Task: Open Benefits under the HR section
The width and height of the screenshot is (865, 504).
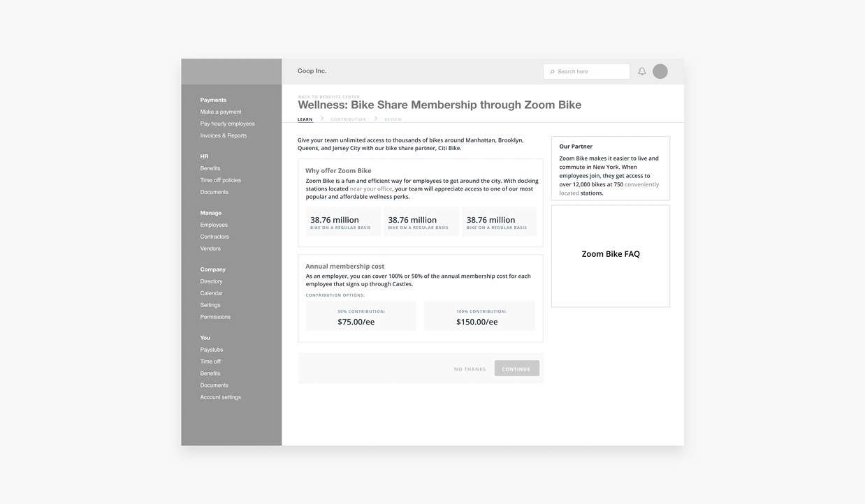Action: (210, 168)
